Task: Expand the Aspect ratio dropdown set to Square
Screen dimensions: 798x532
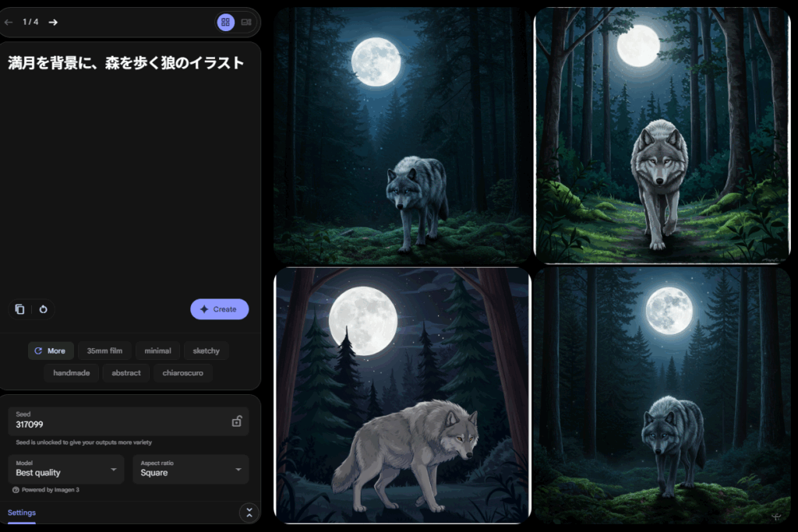Action: tap(190, 469)
